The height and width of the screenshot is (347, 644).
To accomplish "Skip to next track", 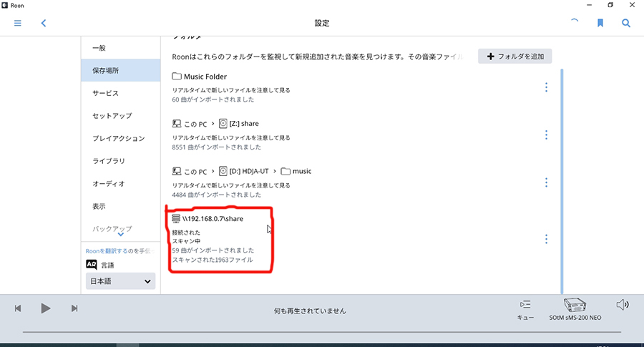I will [74, 308].
